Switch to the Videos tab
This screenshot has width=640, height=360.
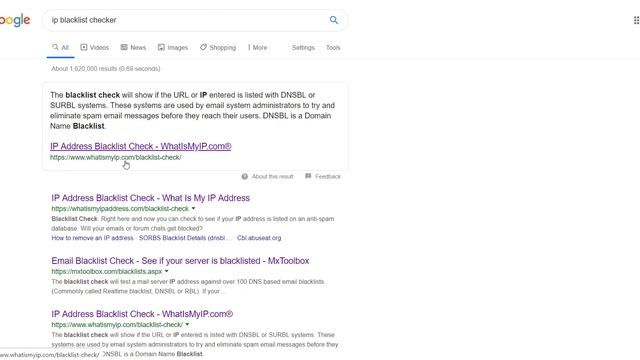[95, 48]
